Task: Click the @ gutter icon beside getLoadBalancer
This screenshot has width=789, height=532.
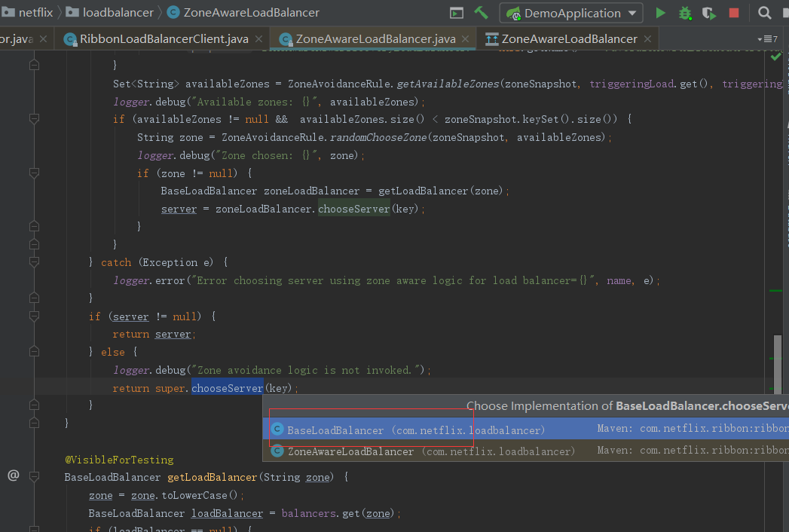Action: (x=14, y=475)
